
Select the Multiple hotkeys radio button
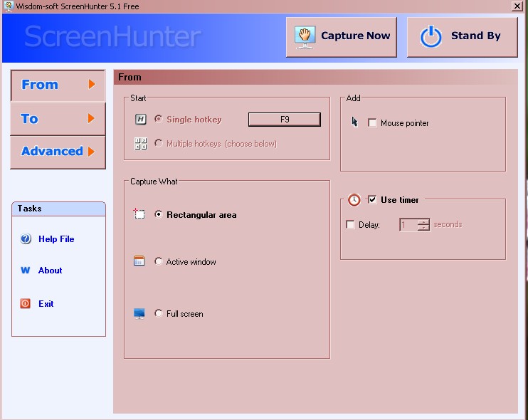pos(158,143)
